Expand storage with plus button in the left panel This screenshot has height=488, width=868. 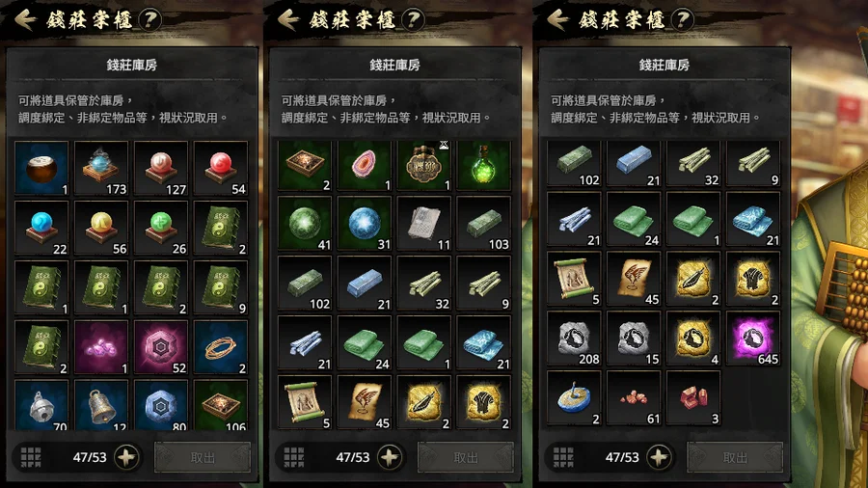click(x=126, y=457)
